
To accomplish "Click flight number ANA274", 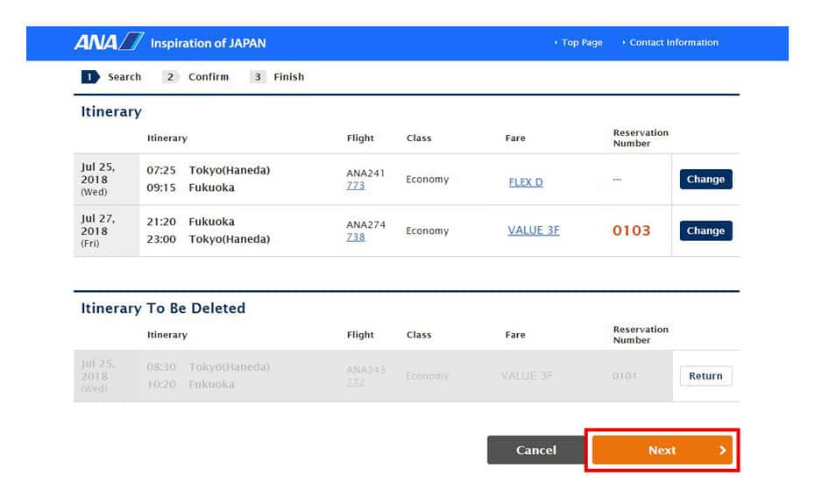I will click(x=366, y=224).
